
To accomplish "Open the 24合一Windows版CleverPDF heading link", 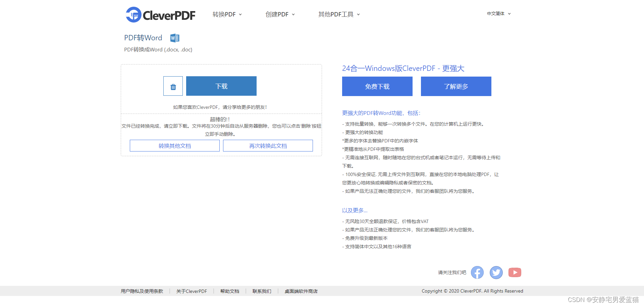I will click(x=403, y=69).
